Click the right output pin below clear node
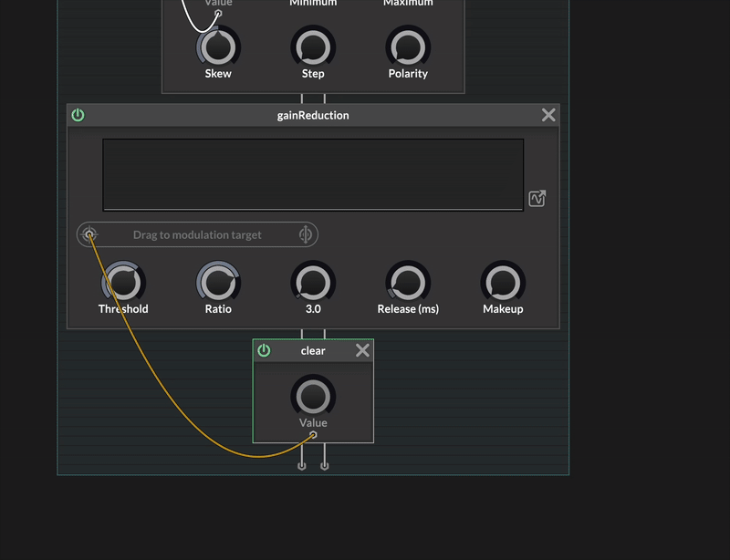Image resolution: width=730 pixels, height=560 pixels. (x=325, y=465)
